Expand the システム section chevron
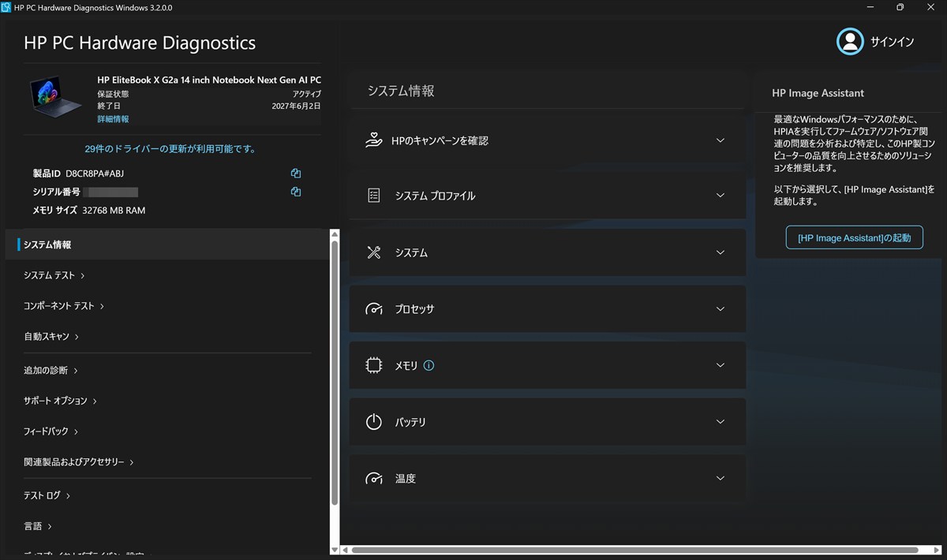Screen dimensions: 947x560 click(720, 252)
